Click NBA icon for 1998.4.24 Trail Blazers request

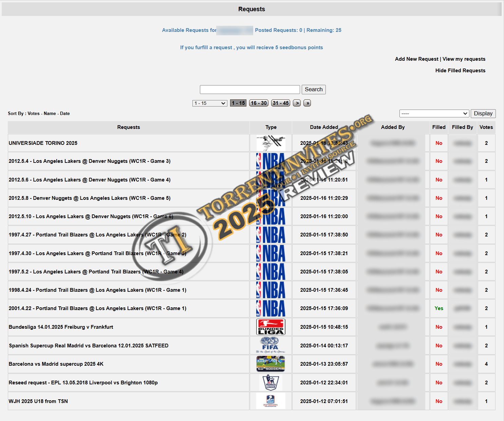270,290
